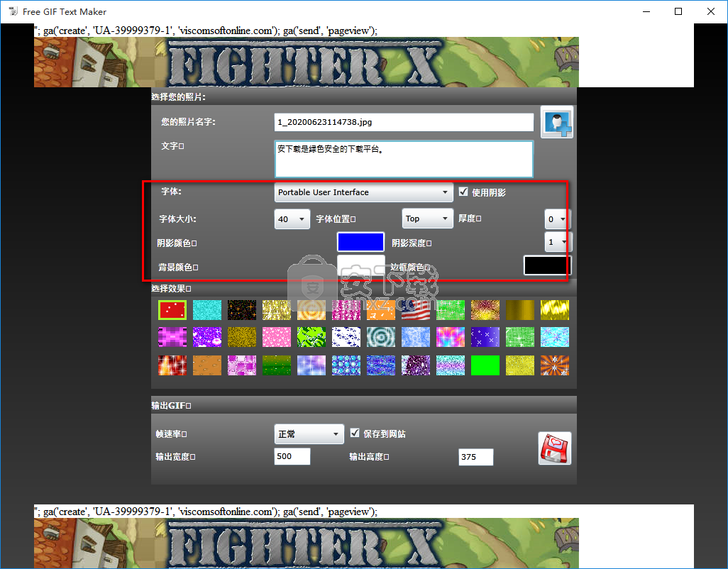Open the 厚度 dropdown showing 0
The image size is (728, 569).
557,219
